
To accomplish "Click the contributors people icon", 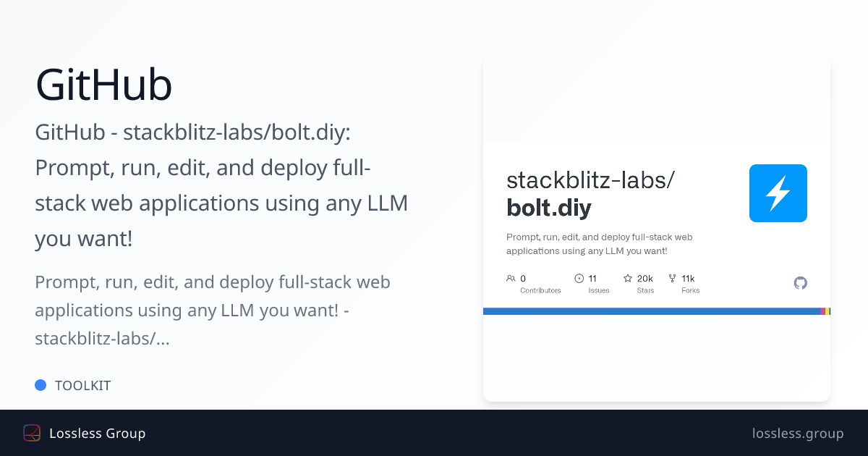I will [511, 278].
